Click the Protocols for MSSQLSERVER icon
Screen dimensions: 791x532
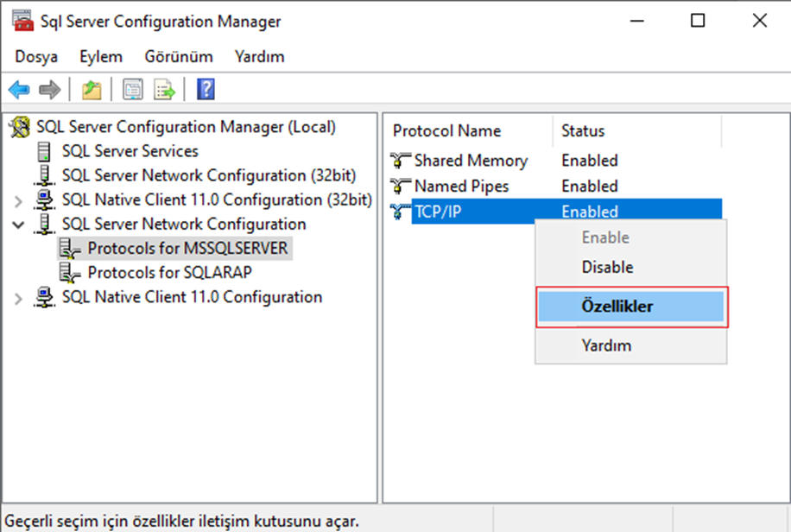pyautogui.click(x=70, y=249)
